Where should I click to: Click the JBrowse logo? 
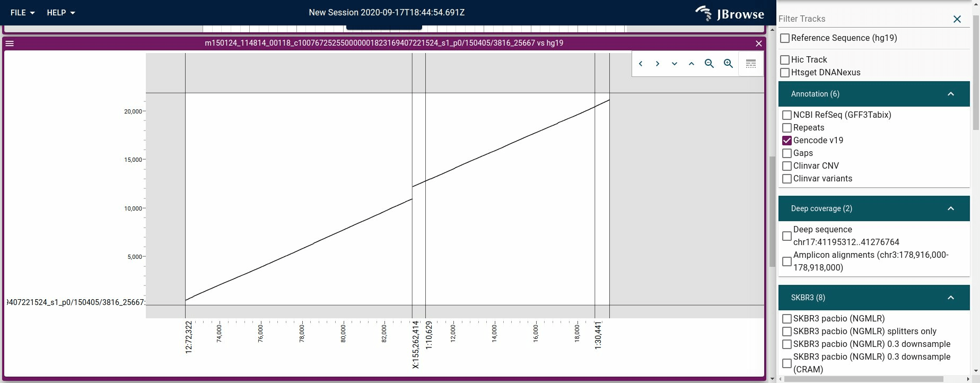(730, 13)
